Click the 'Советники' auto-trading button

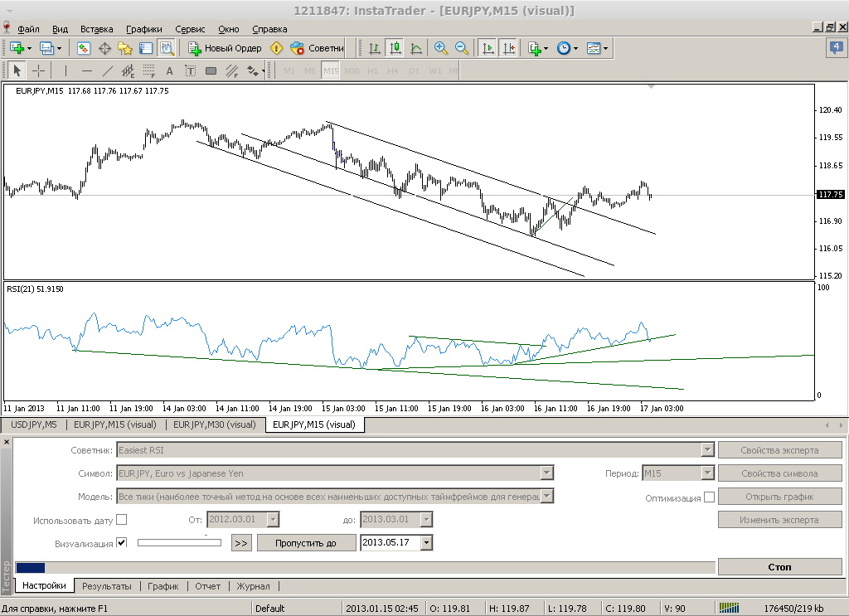[x=318, y=48]
